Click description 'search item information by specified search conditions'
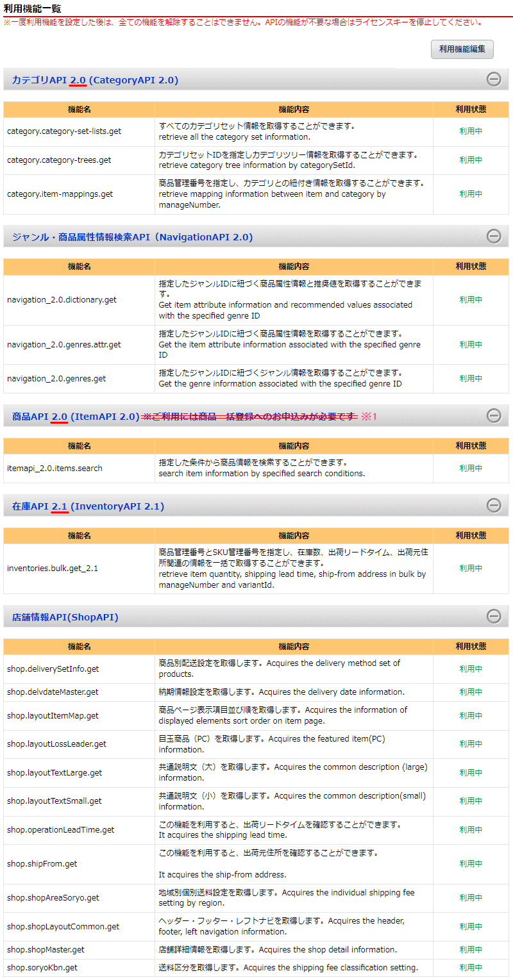513x980 pixels. point(262,474)
